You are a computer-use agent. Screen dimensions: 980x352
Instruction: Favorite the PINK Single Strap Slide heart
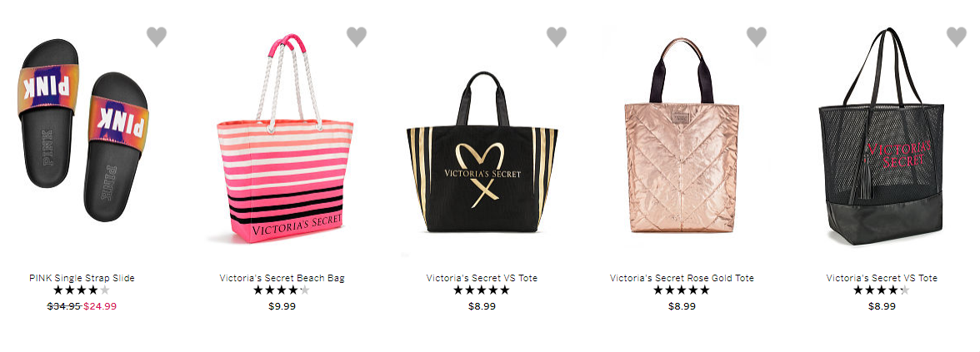coord(157,37)
